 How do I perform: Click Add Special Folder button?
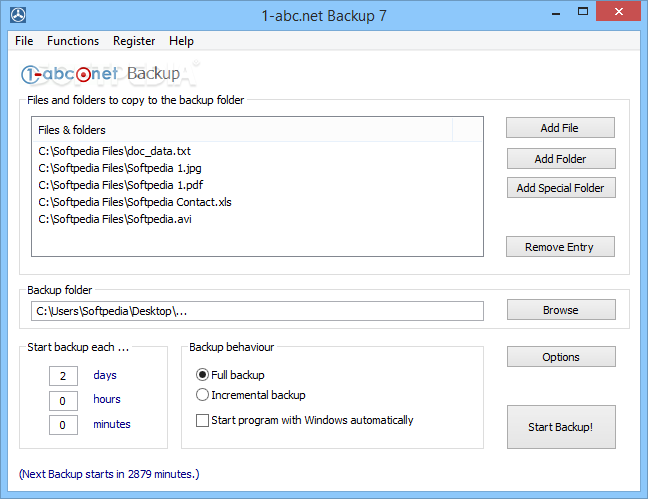561,188
